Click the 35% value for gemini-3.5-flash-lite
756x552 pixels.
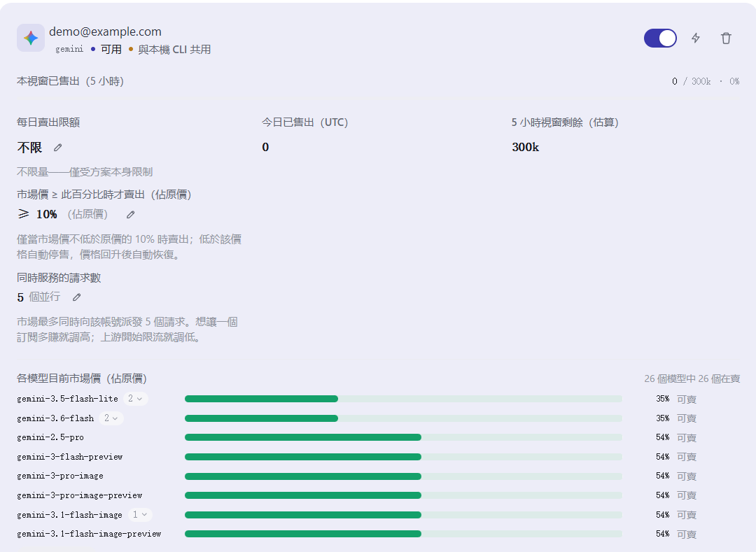pyautogui.click(x=662, y=399)
